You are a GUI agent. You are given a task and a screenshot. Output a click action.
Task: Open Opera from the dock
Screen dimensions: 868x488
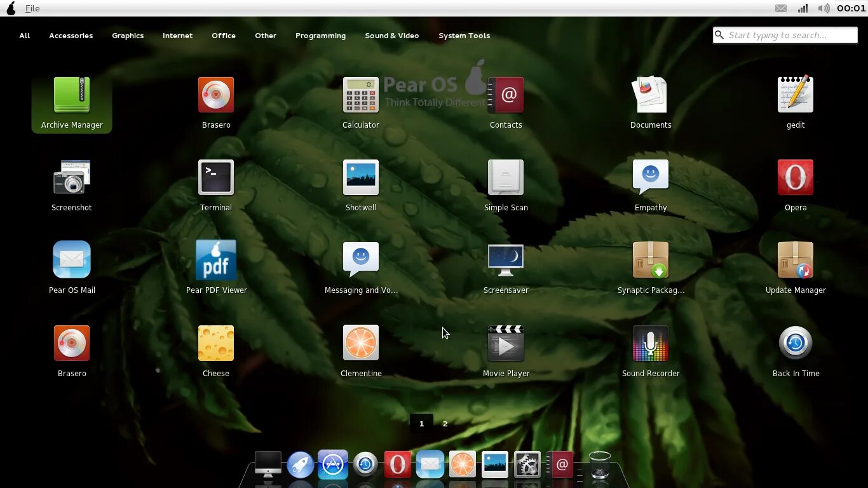click(398, 464)
